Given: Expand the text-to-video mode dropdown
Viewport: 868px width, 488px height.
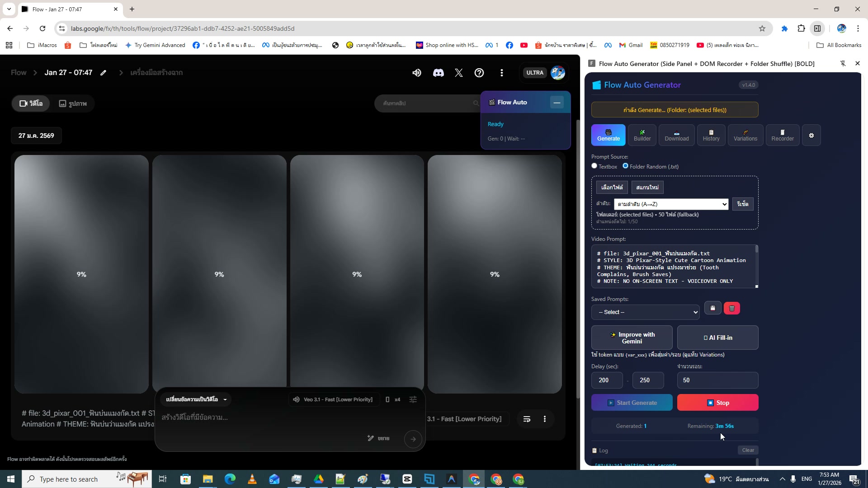Looking at the screenshot, I should pos(196,399).
